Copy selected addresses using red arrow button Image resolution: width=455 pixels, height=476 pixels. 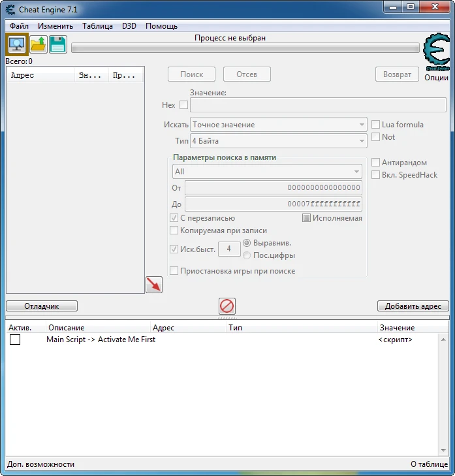154,285
